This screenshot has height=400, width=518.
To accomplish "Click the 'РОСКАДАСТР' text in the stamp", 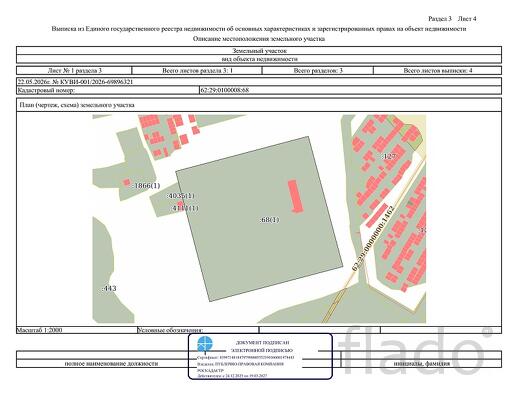I will pyautogui.click(x=211, y=370).
